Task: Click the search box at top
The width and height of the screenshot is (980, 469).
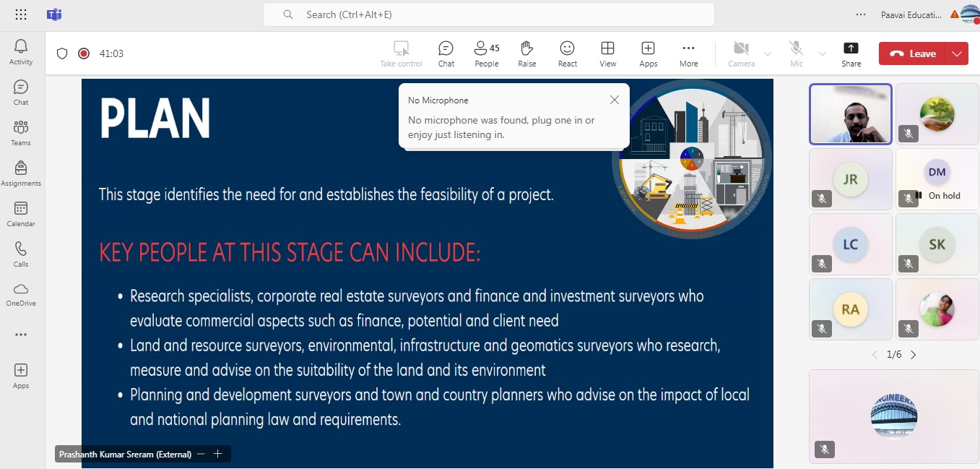Action: coord(488,14)
